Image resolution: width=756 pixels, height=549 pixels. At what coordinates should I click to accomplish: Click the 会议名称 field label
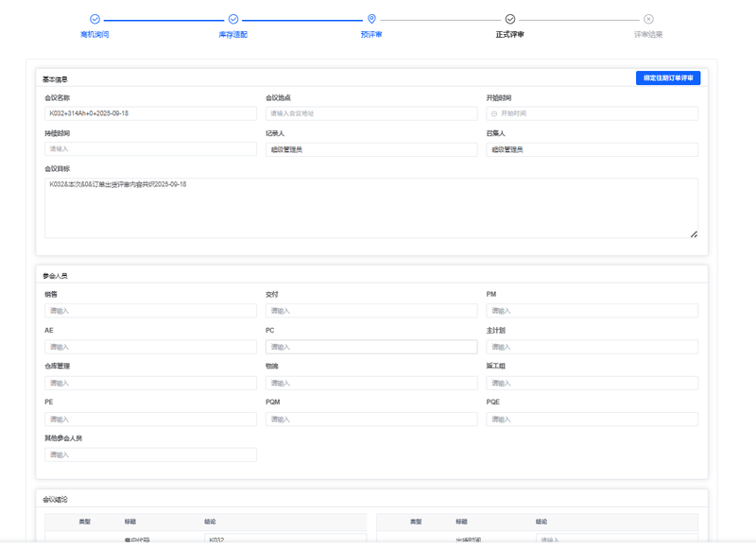pyautogui.click(x=58, y=98)
